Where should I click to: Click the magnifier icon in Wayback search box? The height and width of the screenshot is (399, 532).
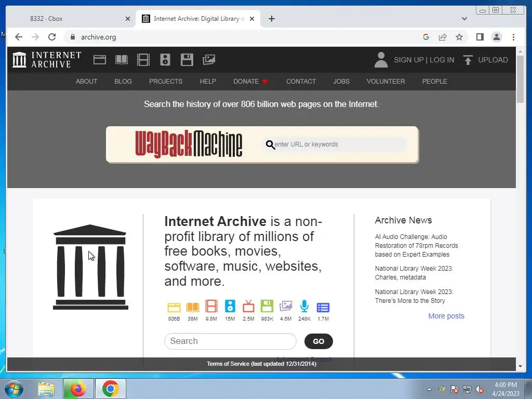pyautogui.click(x=270, y=145)
